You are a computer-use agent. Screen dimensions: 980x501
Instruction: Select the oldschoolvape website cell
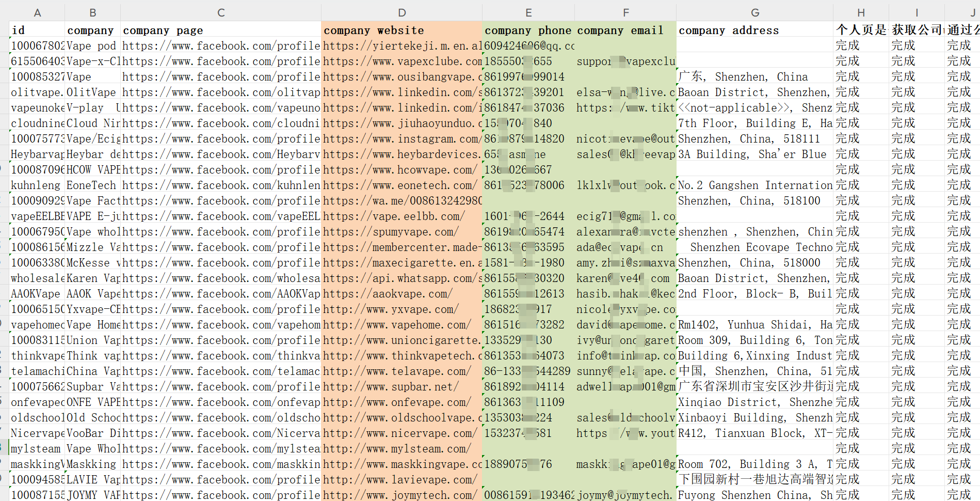click(x=402, y=417)
